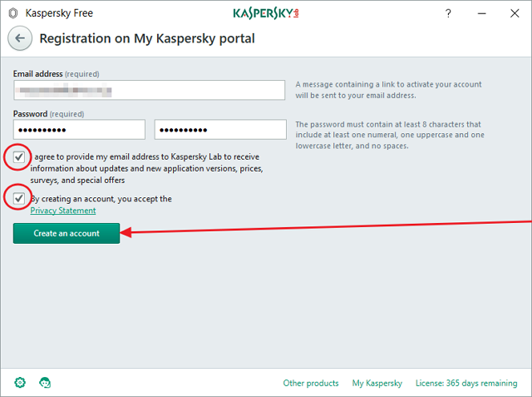Click the Kaspersky shield icon in title bar
This screenshot has height=397, width=532.
tap(12, 13)
